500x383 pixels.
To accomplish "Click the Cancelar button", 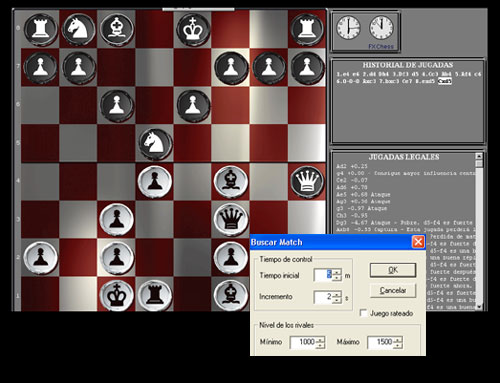I will click(x=393, y=290).
